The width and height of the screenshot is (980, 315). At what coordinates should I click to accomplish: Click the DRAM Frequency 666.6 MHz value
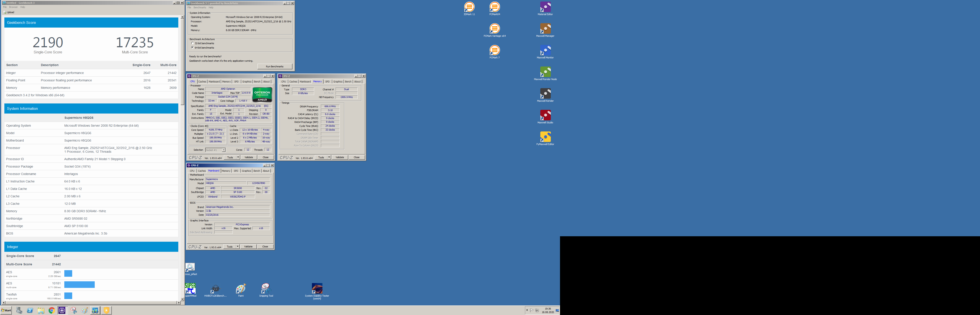[x=330, y=107]
